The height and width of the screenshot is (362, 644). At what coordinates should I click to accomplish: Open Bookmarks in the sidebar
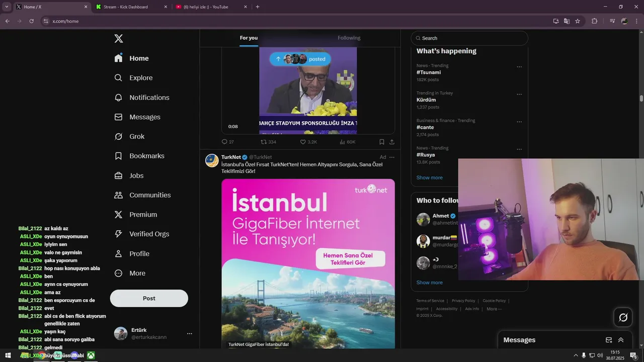(x=139, y=156)
